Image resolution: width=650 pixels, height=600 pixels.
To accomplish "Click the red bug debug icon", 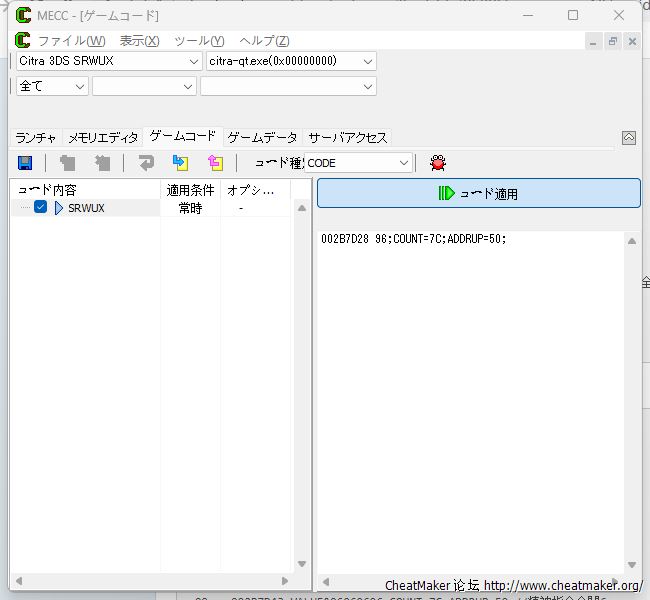I will 437,162.
